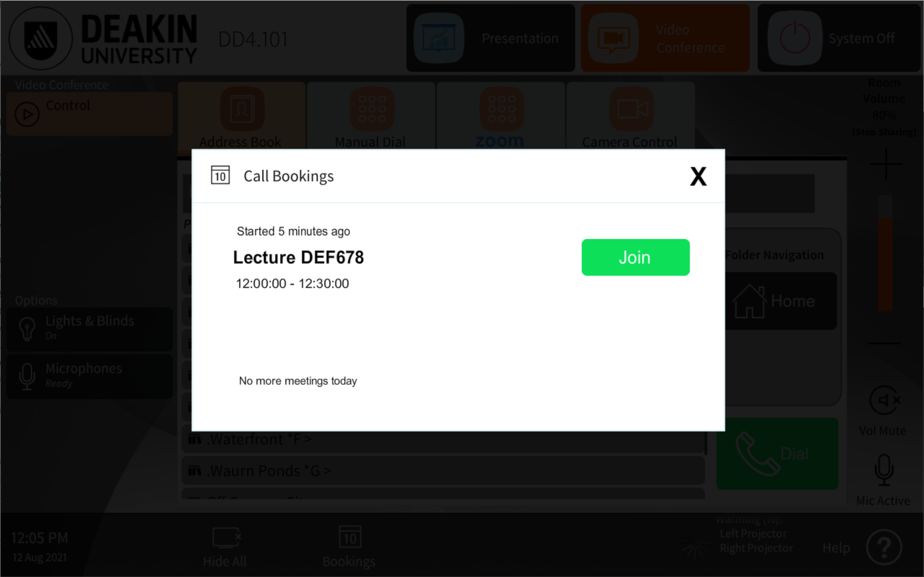Open the Microphones options panel
Image resolution: width=924 pixels, height=577 pixels.
pos(90,377)
